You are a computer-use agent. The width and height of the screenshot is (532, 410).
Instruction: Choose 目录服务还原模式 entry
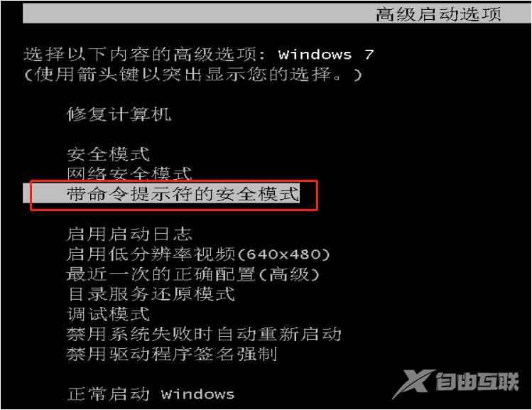point(151,294)
